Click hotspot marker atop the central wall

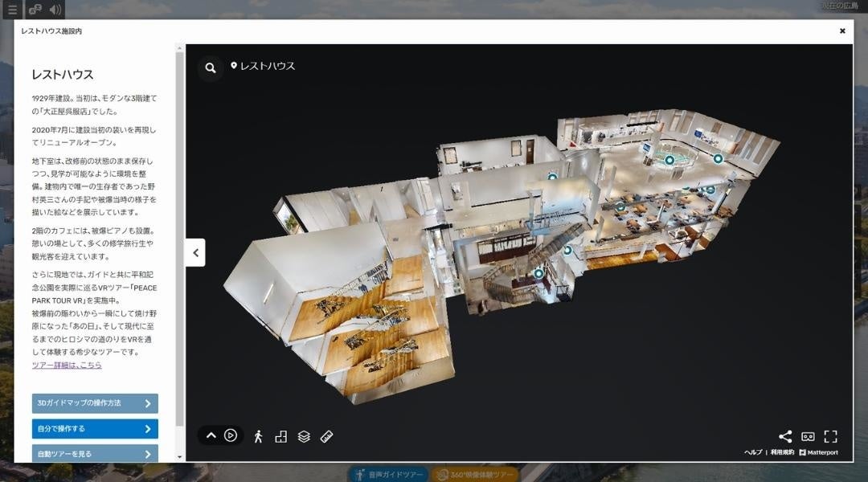point(552,177)
